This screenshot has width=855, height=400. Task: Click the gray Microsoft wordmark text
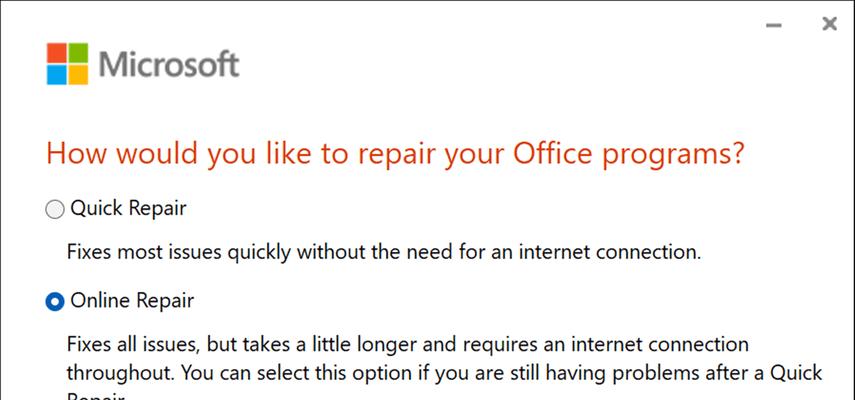169,64
